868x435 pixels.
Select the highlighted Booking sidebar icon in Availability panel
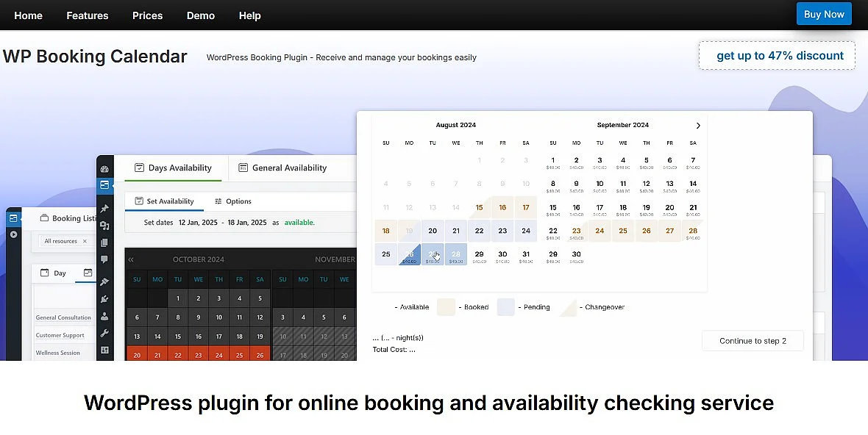104,185
